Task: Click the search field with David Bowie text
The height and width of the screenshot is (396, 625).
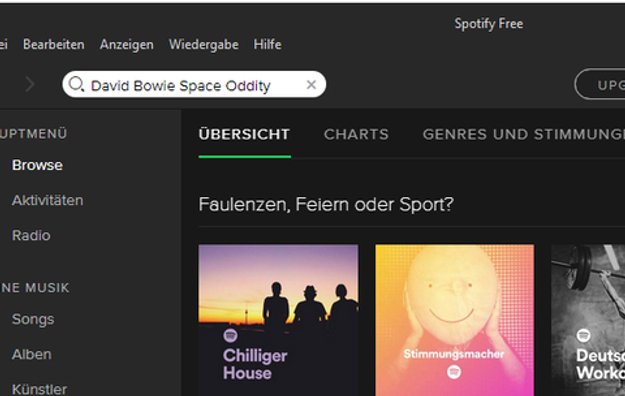Action: 194,84
